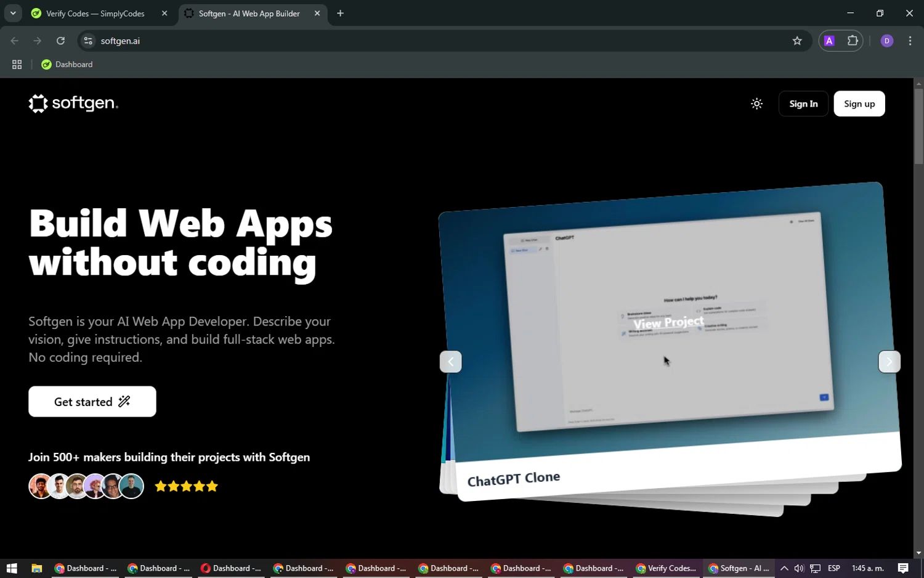The height and width of the screenshot is (578, 924).
Task: Switch to the Verify Codes — SimplyCodes tab
Action: [95, 14]
